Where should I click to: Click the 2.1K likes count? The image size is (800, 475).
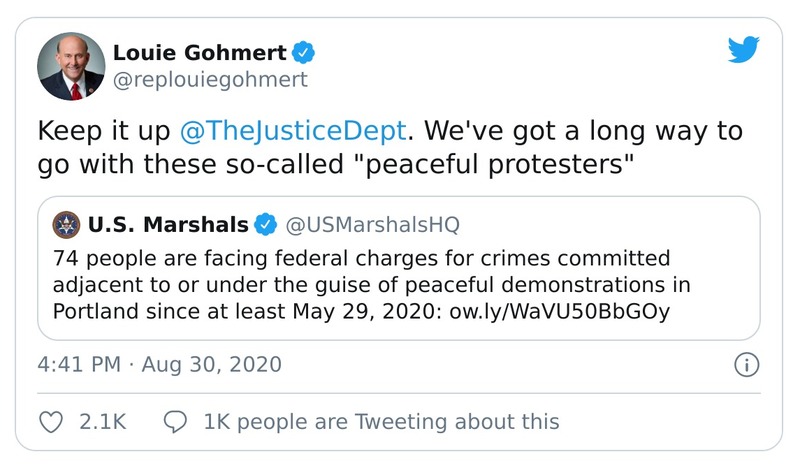102,422
